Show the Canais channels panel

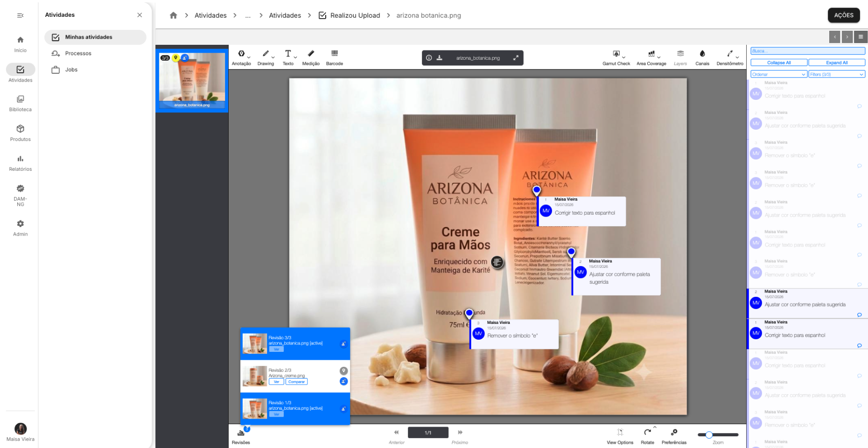702,57
